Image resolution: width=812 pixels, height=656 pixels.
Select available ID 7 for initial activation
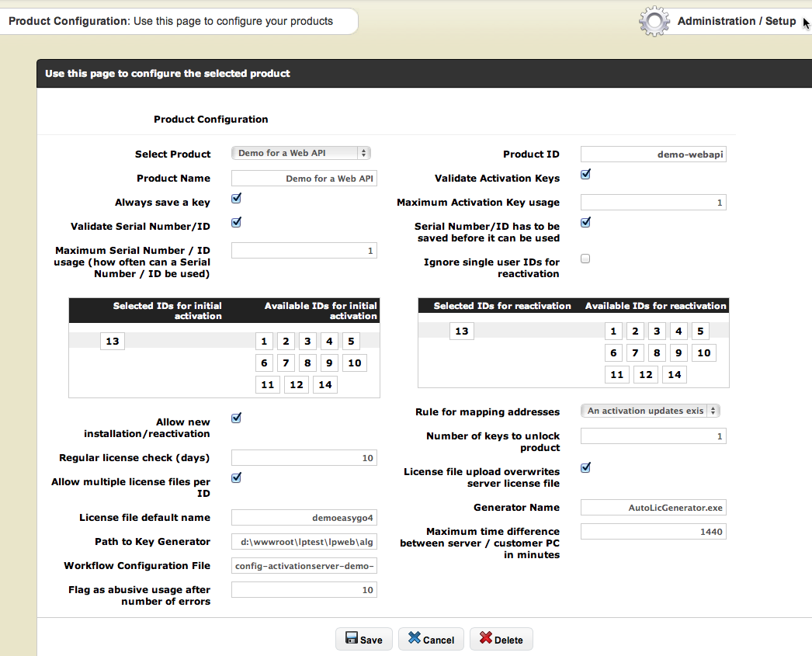(286, 363)
